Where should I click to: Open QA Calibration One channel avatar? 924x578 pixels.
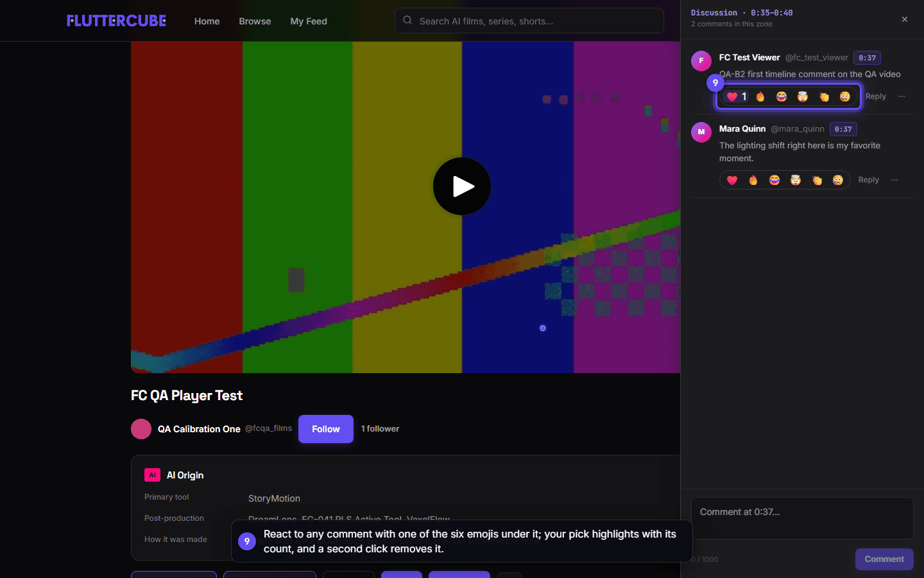[x=141, y=429]
